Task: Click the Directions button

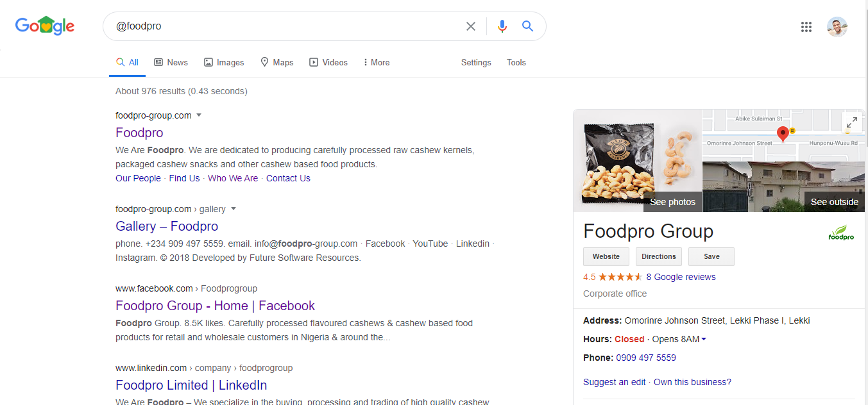Action: (659, 256)
